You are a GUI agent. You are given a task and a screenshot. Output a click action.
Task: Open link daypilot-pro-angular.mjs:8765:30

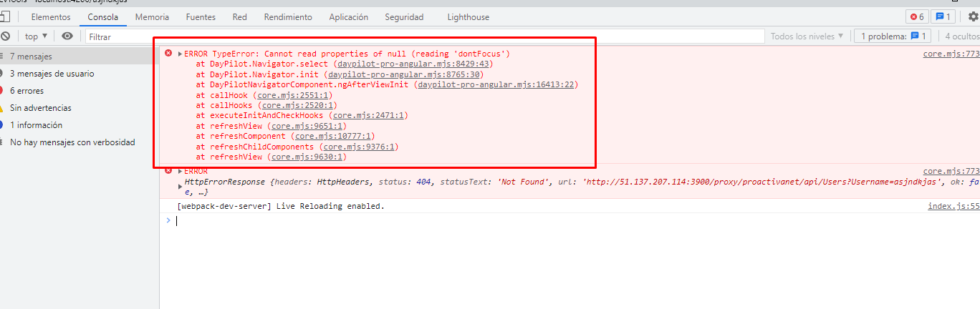(x=404, y=74)
